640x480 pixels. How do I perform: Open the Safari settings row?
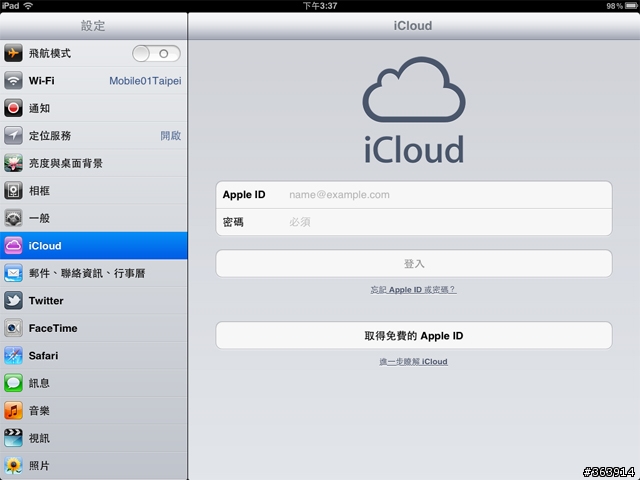[93, 356]
